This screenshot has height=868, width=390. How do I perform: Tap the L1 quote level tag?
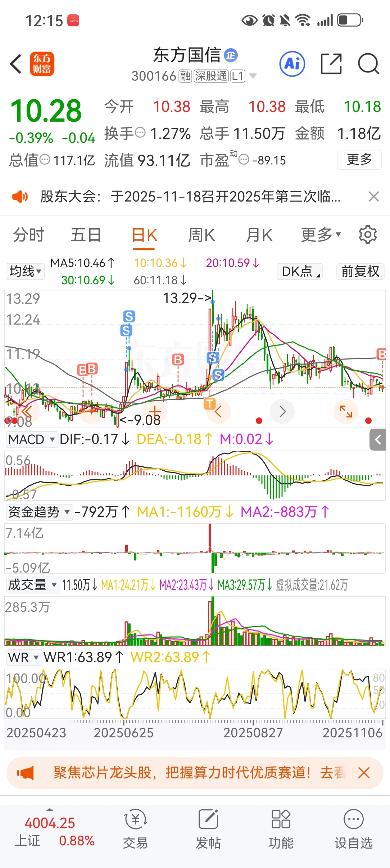(238, 76)
